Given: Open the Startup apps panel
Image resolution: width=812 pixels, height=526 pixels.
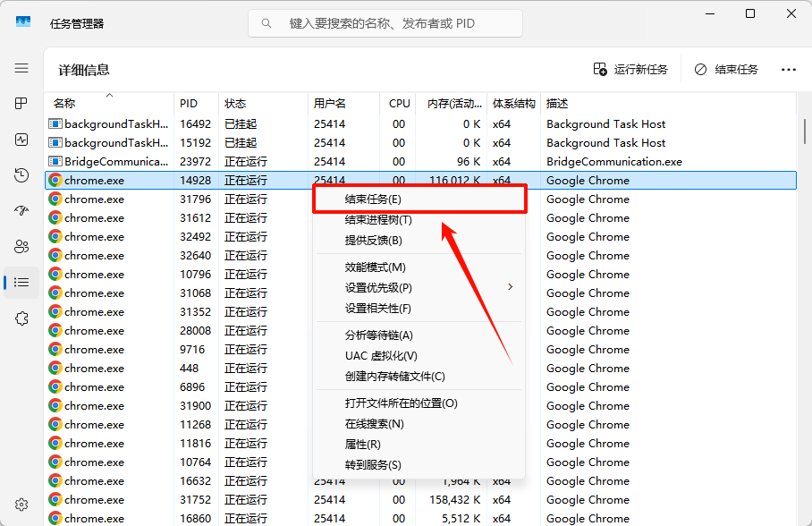Looking at the screenshot, I should pos(21,211).
